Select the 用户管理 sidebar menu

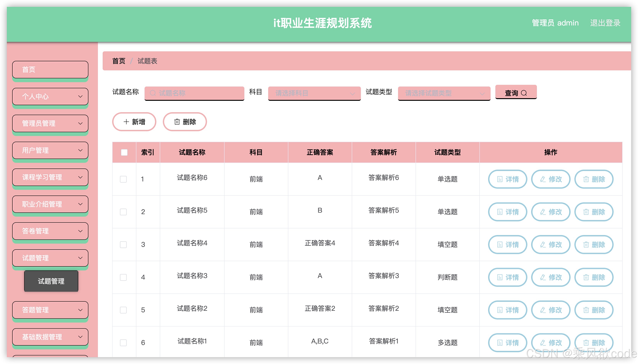point(50,150)
